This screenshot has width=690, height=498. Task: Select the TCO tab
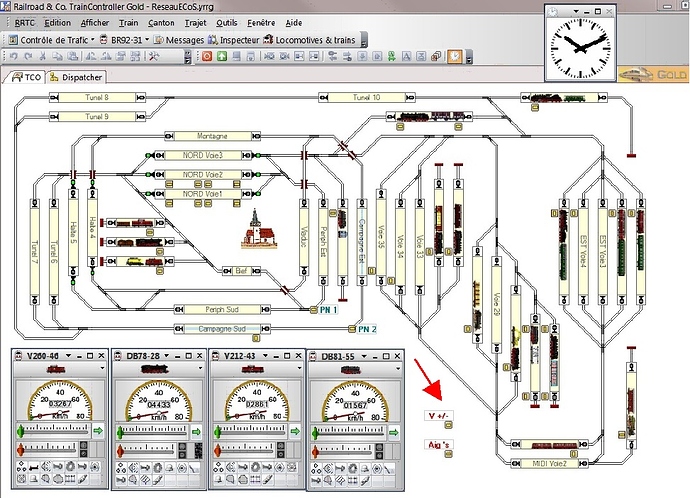click(x=26, y=77)
